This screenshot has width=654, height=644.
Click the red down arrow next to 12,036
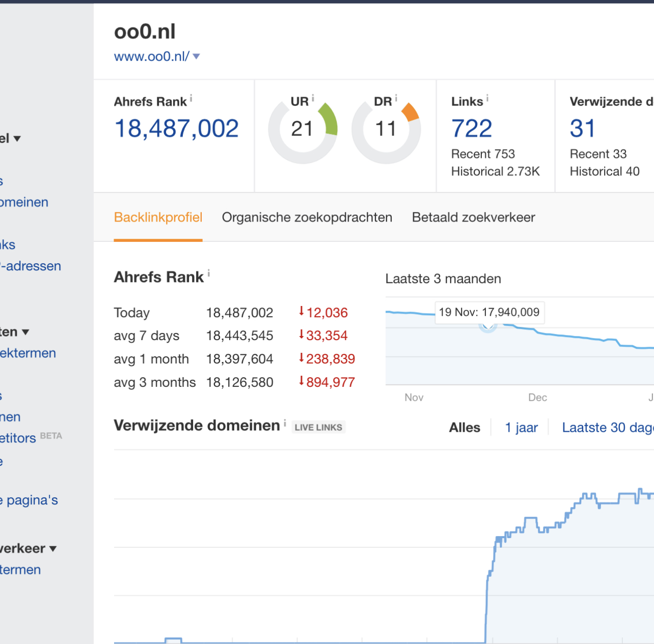(302, 311)
